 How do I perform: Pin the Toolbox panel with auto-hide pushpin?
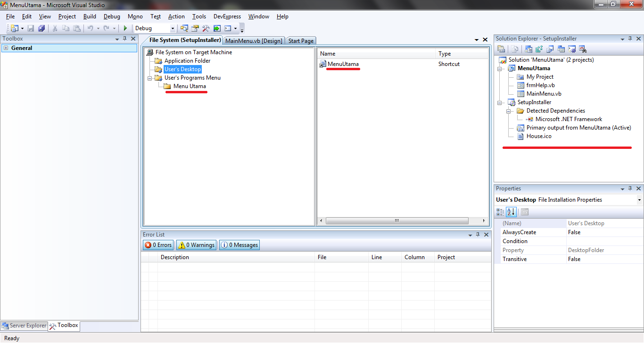click(x=125, y=39)
